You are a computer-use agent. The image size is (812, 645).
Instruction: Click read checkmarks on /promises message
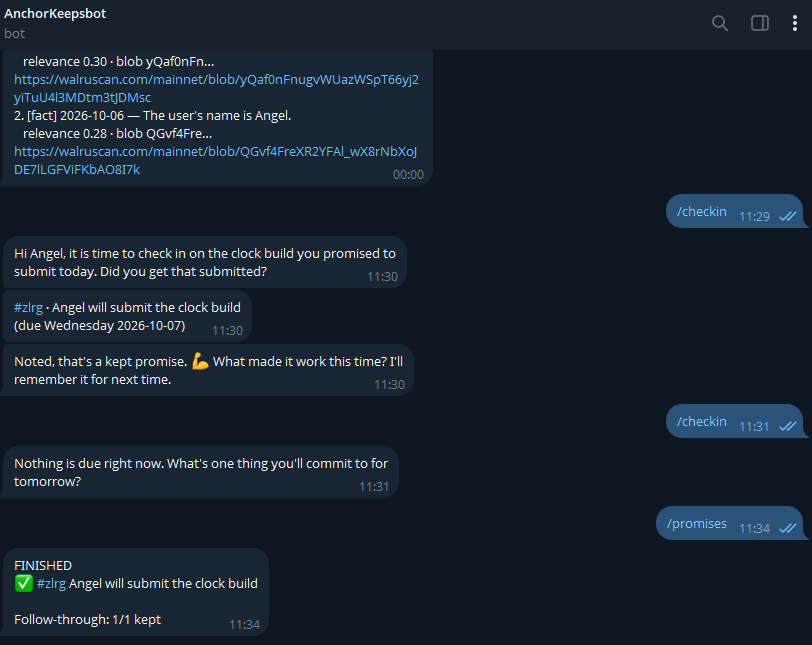point(788,528)
